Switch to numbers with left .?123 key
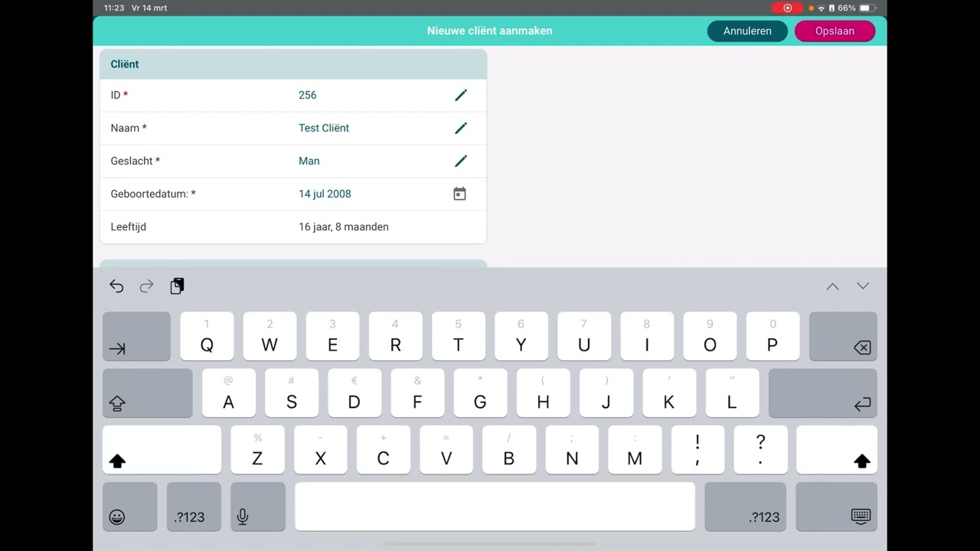This screenshot has width=980, height=551. point(194,507)
